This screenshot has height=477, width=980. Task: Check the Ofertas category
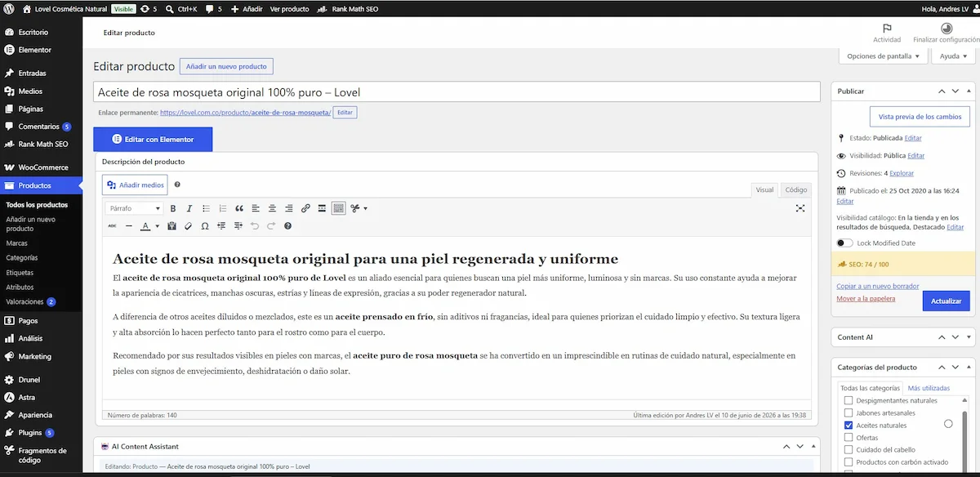pyautogui.click(x=849, y=438)
